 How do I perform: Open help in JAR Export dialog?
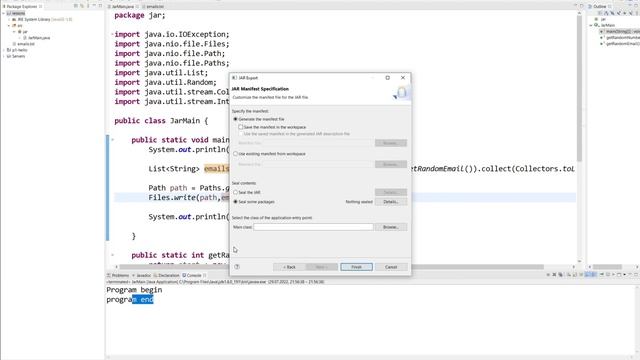[x=237, y=267]
